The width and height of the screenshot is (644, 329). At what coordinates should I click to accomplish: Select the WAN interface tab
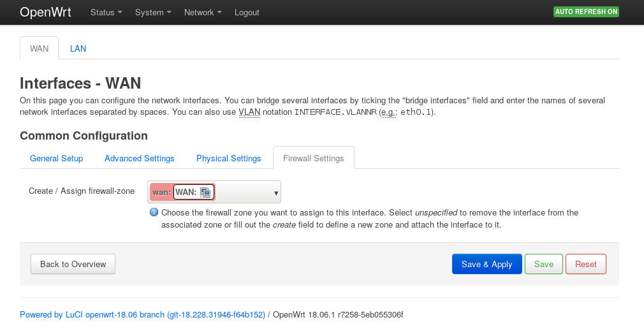[x=40, y=48]
